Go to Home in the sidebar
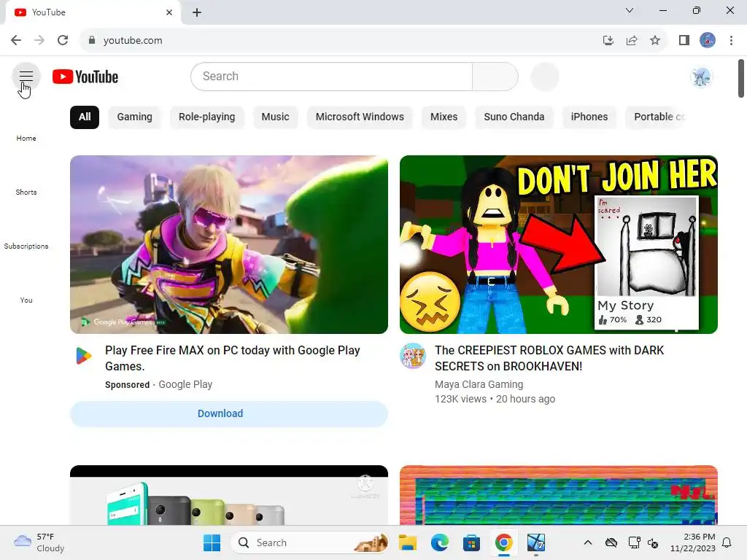Screen dimensions: 747x560 pyautogui.click(x=26, y=138)
